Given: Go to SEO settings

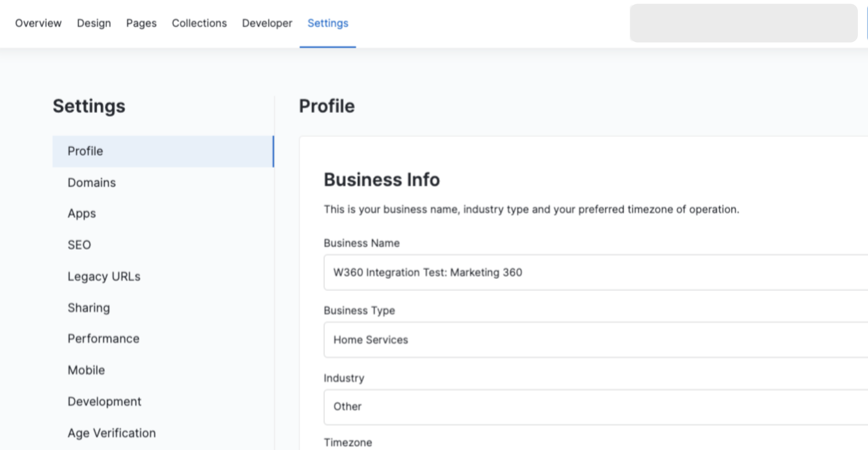Looking at the screenshot, I should (79, 245).
